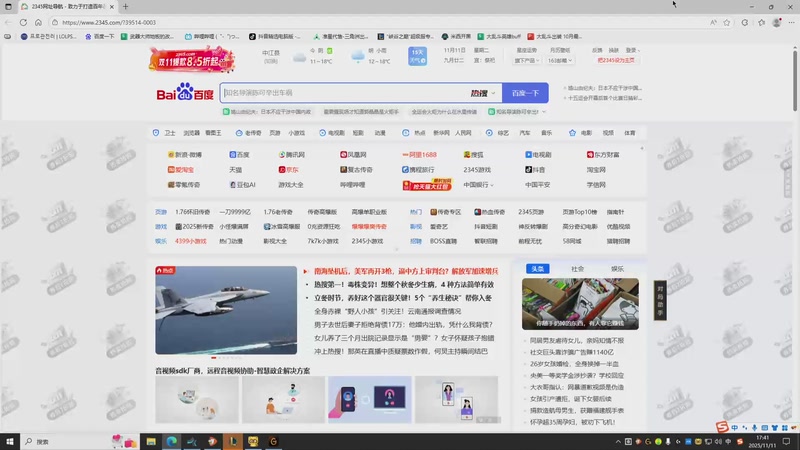
Task: Open the 15天 weather forecast badge
Action: (x=417, y=56)
